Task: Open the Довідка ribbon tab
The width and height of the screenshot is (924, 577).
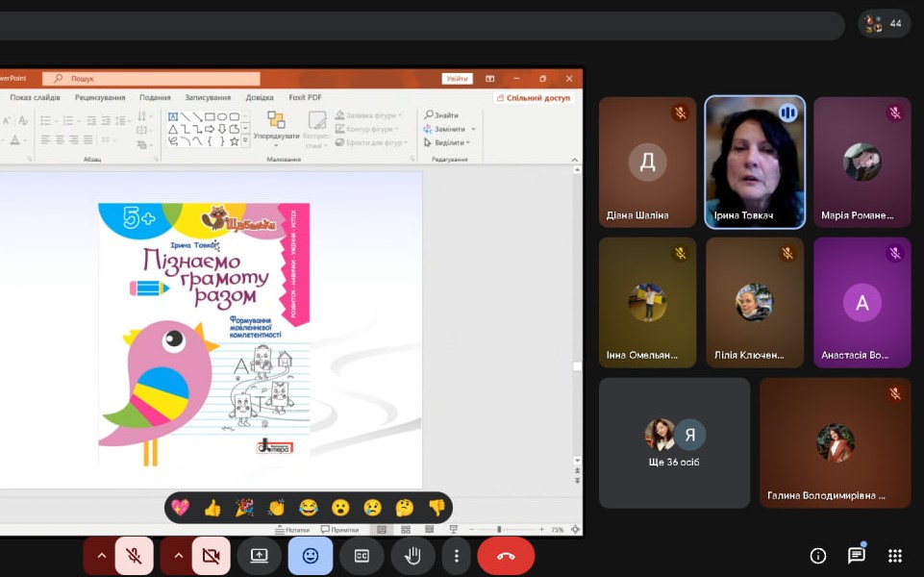Action: tap(260, 97)
